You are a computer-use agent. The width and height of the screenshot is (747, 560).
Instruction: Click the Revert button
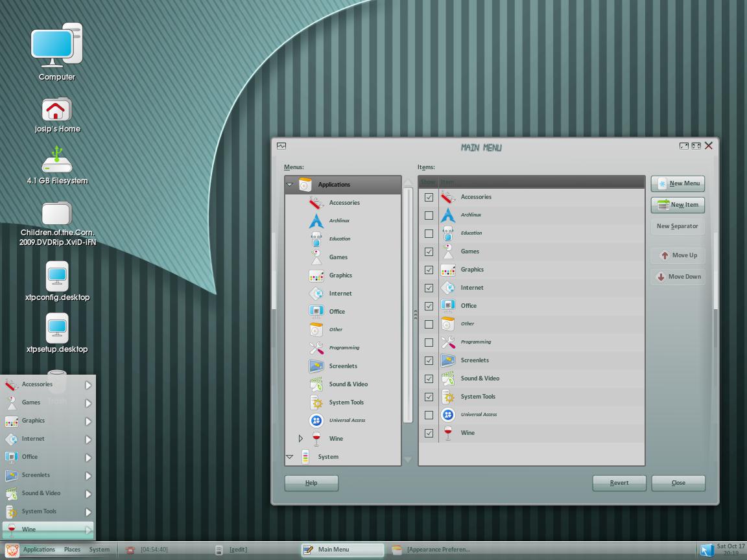(619, 483)
